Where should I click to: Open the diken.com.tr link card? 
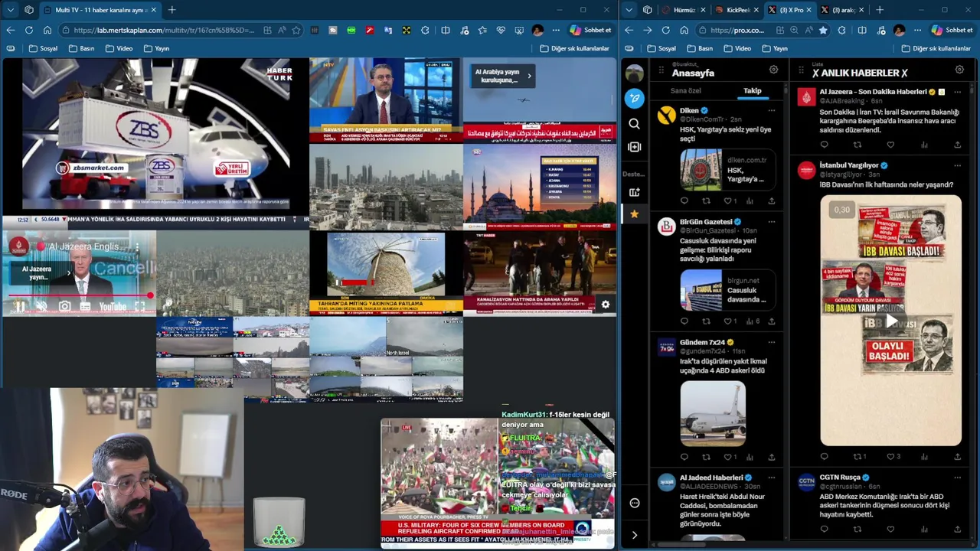click(x=727, y=170)
